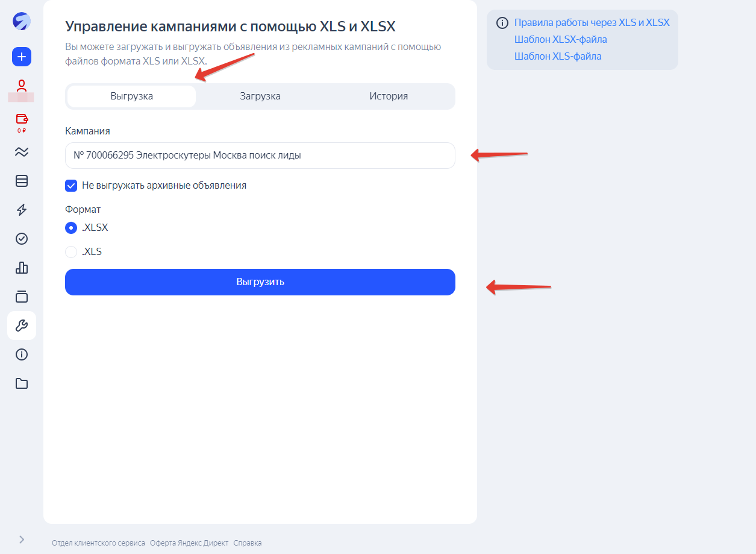Open the campaigns list sidebar icon
The width and height of the screenshot is (756, 554).
coord(22,181)
